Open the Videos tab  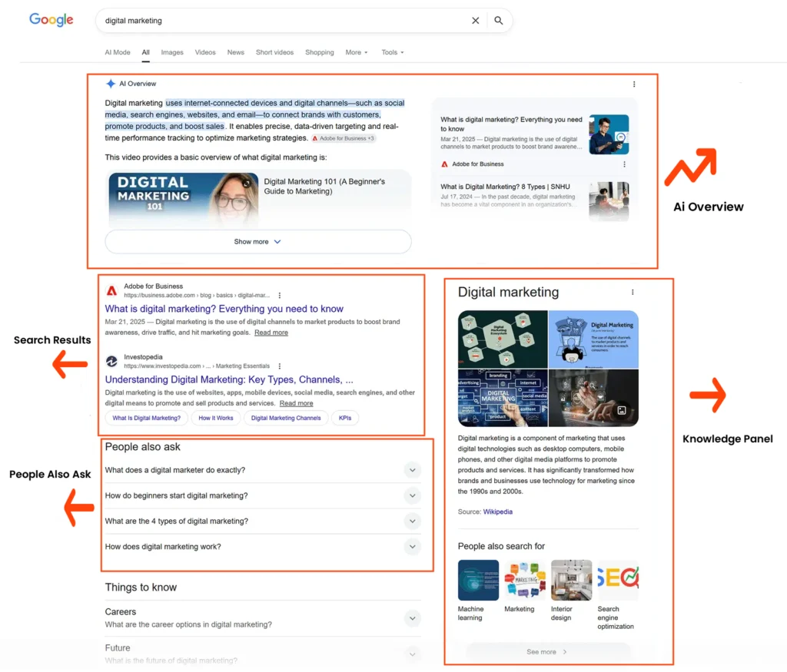pyautogui.click(x=205, y=52)
